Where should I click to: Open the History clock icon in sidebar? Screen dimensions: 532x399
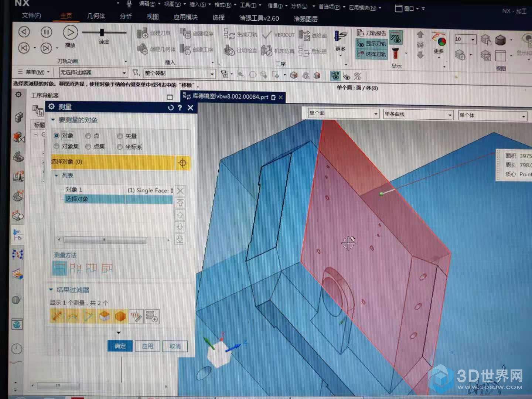(17, 348)
